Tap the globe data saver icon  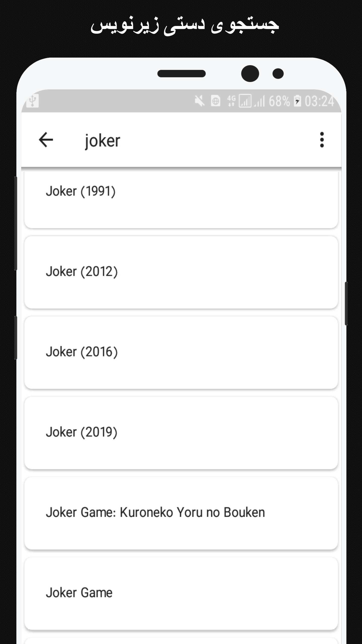[215, 101]
